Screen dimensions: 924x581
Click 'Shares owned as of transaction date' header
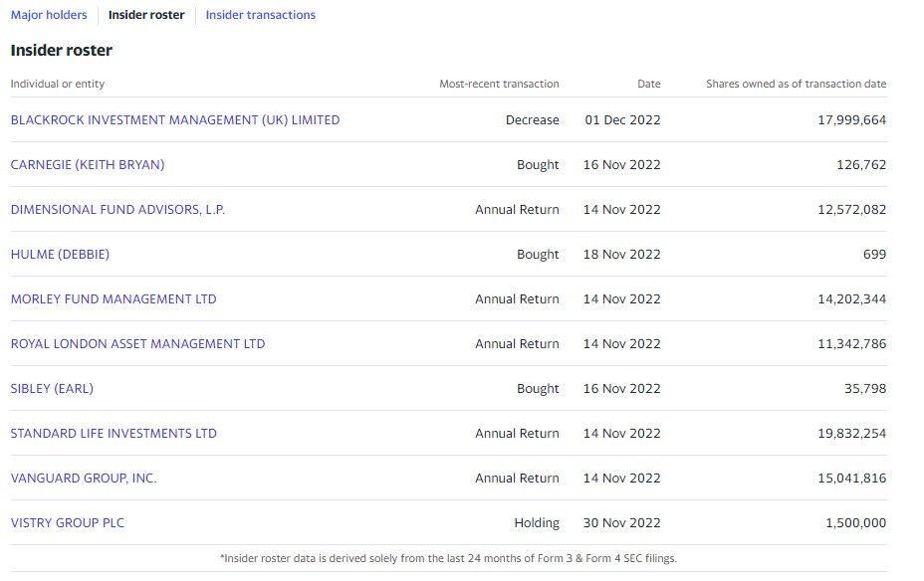click(x=797, y=84)
